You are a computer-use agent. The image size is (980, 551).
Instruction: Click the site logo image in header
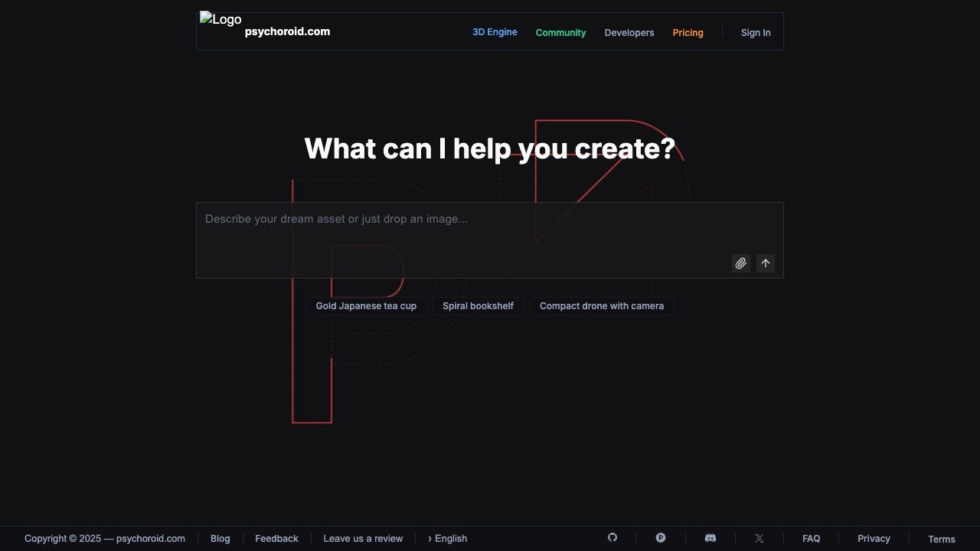coord(220,20)
